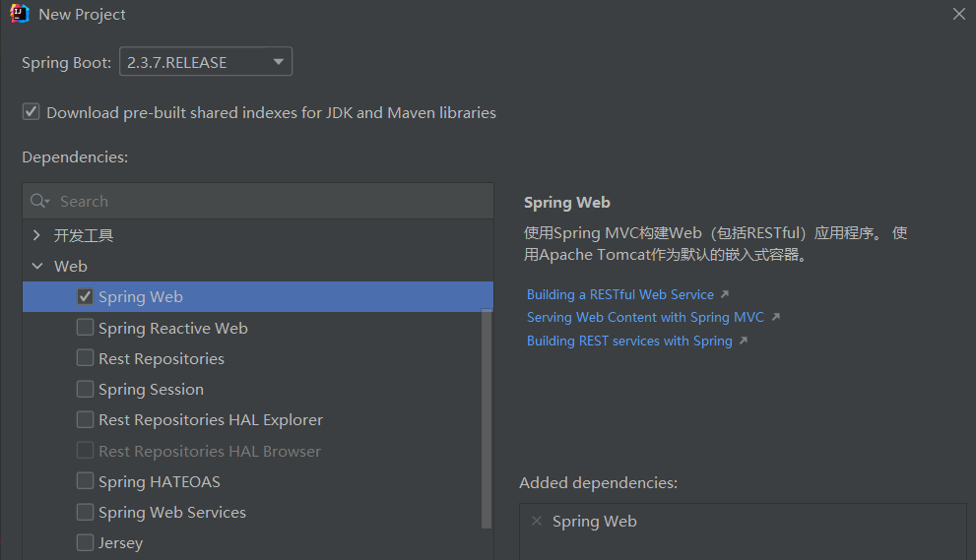Remove Spring Web from added dependencies
Screen dimensions: 976x560
[x=537, y=521]
